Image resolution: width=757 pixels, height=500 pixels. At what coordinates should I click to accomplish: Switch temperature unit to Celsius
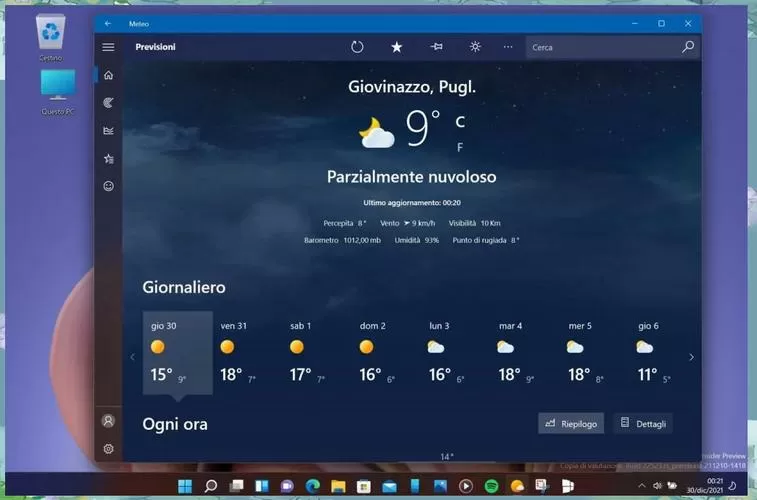pyautogui.click(x=460, y=122)
